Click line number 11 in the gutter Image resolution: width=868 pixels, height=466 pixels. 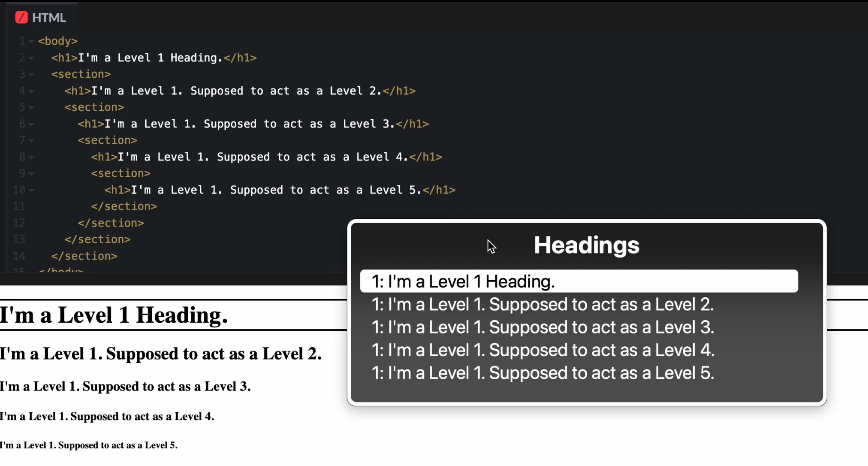tap(19, 206)
